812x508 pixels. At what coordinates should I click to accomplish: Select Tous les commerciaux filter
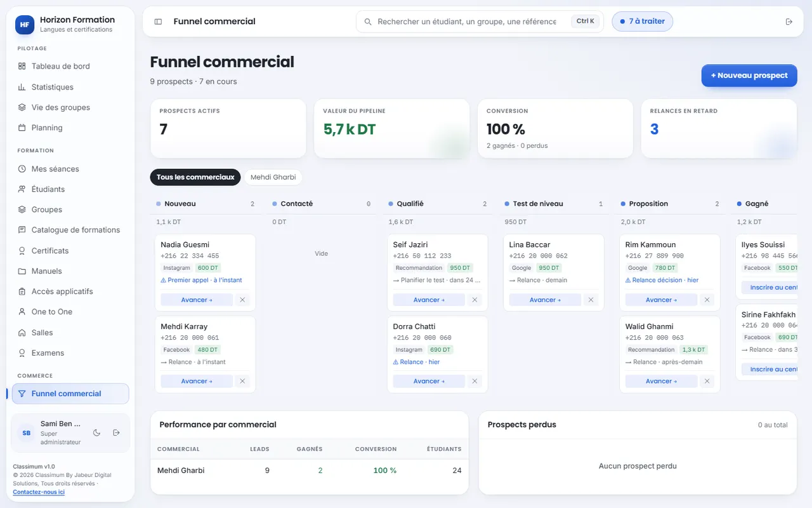tap(195, 177)
